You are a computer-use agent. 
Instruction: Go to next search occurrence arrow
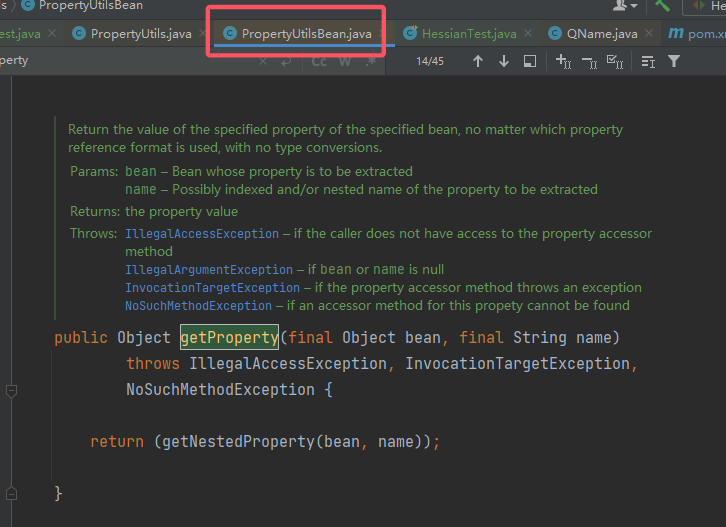coord(504,61)
